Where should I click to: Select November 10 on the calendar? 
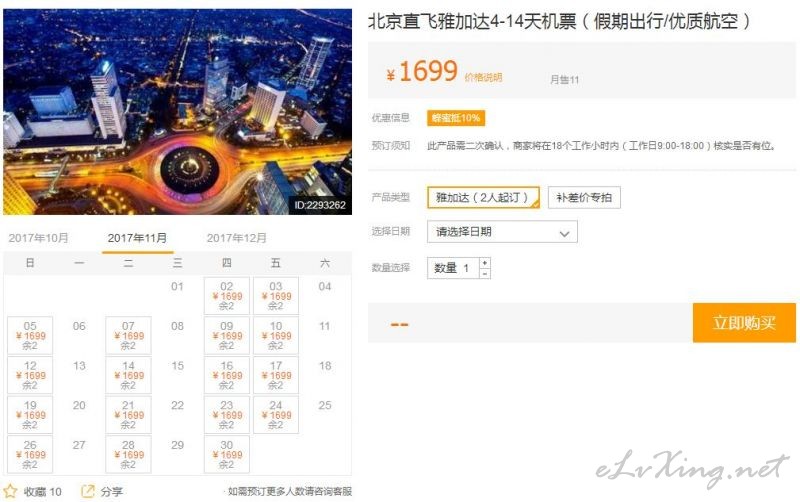tap(276, 335)
